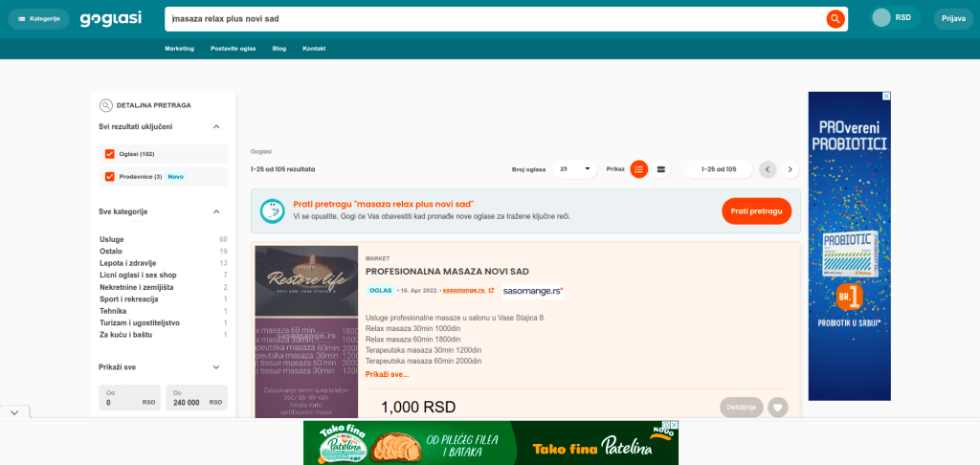
Task: Add listing to favorites with heart icon
Action: click(x=778, y=408)
